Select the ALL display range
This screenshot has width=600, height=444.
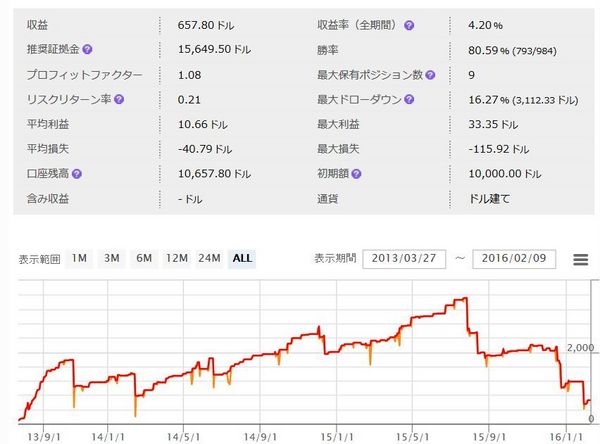242,258
